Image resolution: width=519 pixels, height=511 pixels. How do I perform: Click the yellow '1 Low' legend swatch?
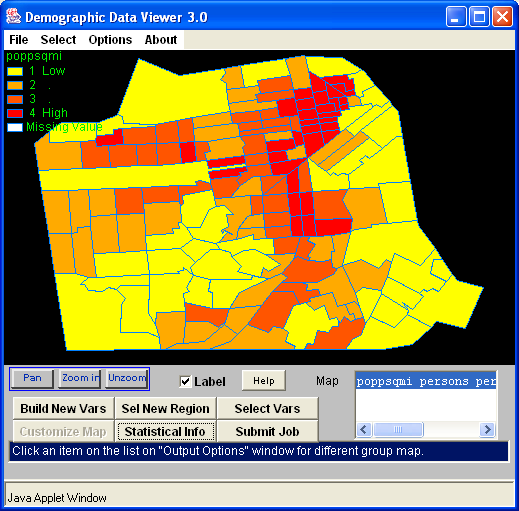[15, 71]
